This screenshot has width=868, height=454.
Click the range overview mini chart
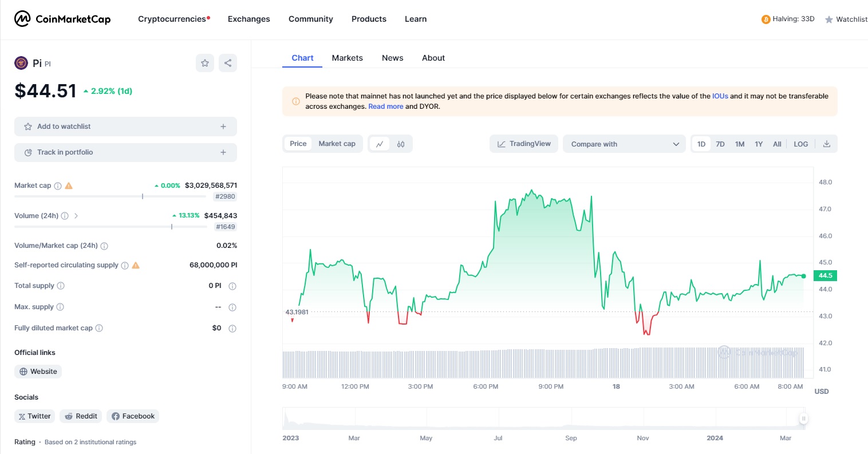pyautogui.click(x=544, y=419)
